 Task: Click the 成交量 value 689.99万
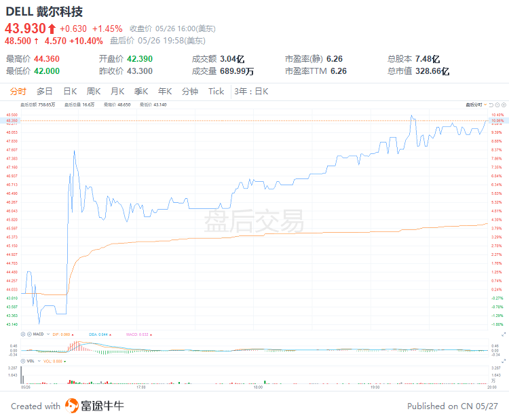tap(237, 71)
